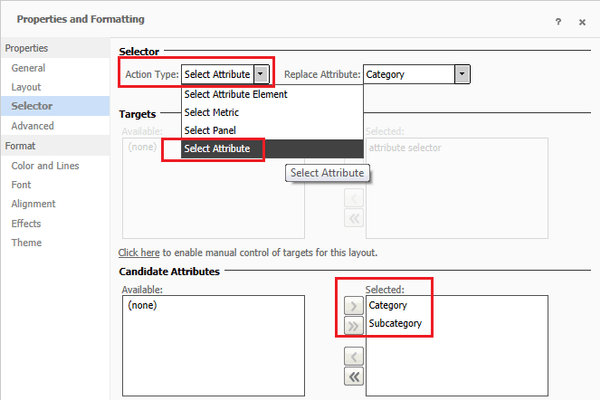Open the help question mark icon
Screen dimensions: 600x400
[558, 22]
